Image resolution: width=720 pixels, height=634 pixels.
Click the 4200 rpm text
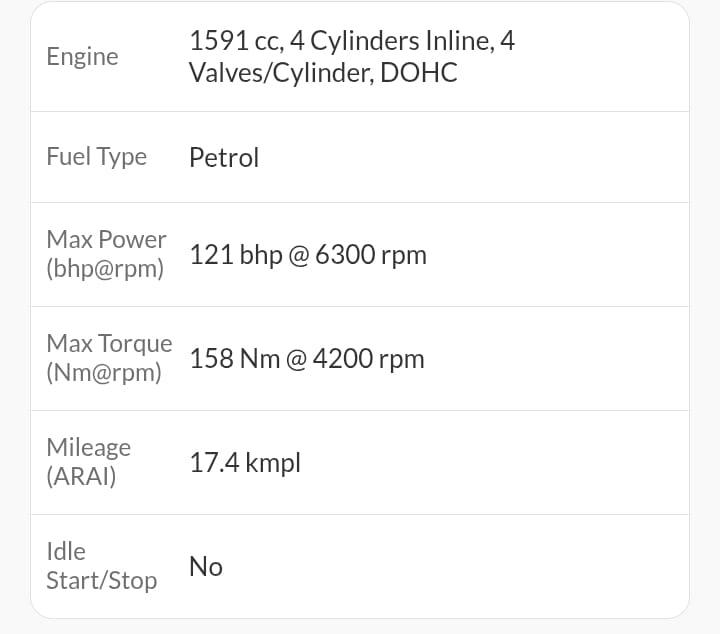coord(369,359)
